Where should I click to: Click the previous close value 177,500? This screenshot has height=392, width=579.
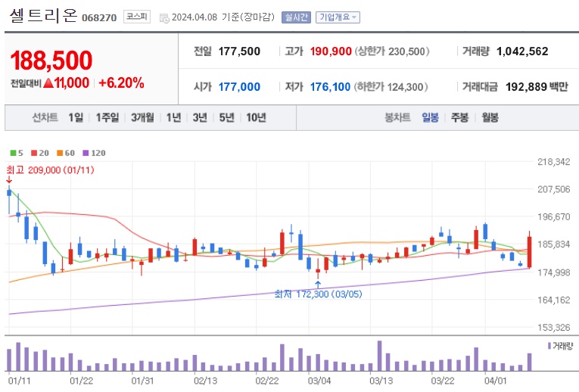click(x=239, y=51)
